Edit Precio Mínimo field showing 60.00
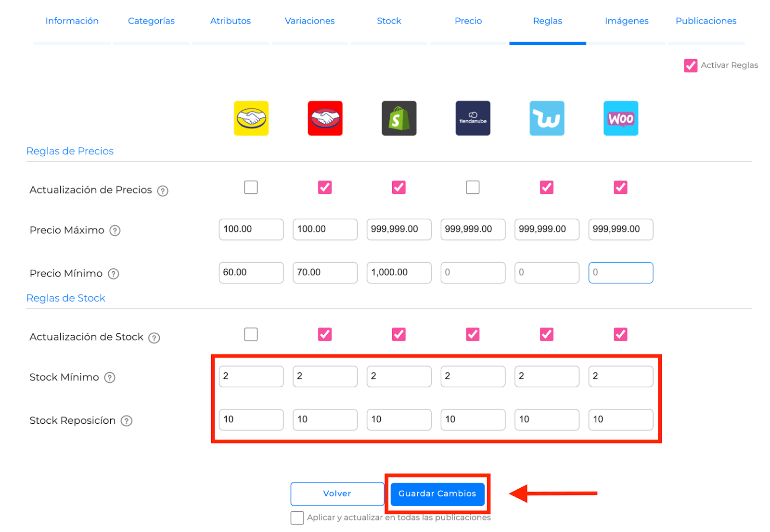 coord(251,273)
